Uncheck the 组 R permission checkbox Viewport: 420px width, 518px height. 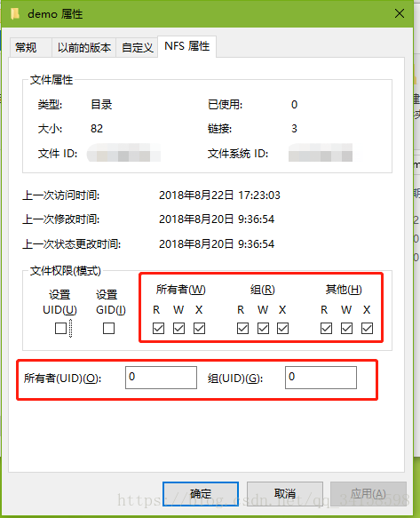242,329
